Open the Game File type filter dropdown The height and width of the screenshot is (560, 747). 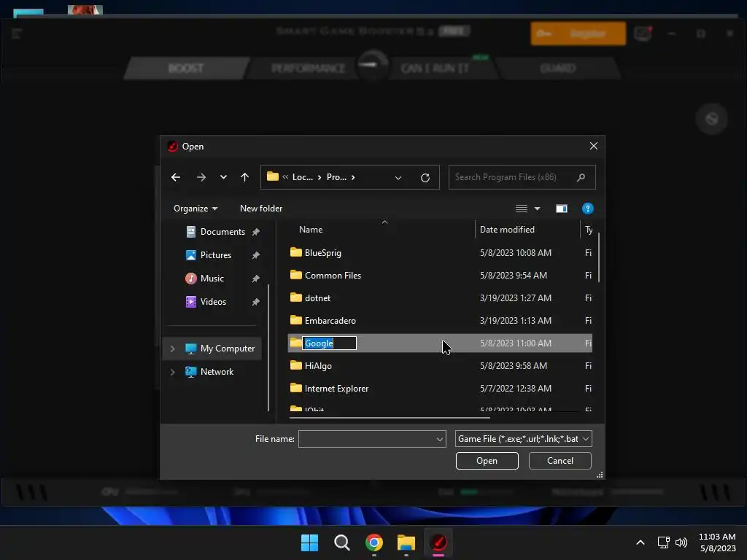524,439
